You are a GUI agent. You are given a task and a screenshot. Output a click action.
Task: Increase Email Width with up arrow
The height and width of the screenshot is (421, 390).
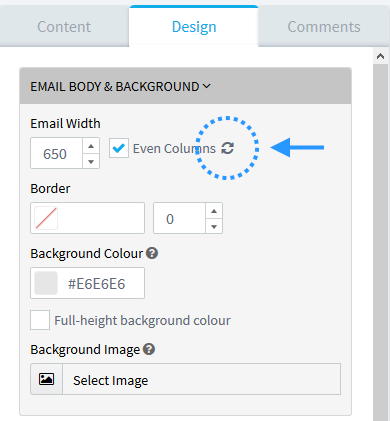point(91,146)
